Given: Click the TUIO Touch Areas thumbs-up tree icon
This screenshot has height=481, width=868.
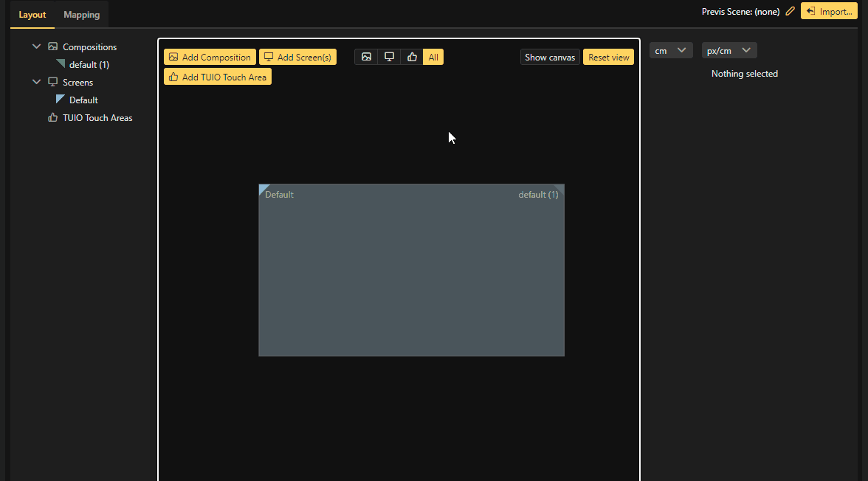Looking at the screenshot, I should point(52,117).
